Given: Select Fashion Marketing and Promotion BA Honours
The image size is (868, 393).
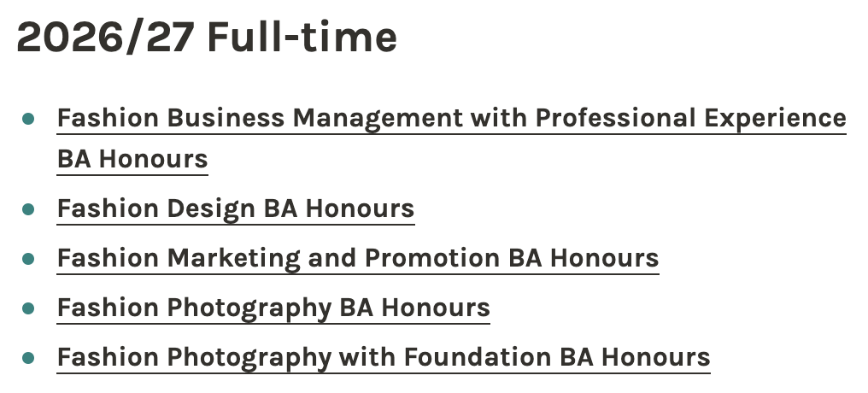Looking at the screenshot, I should click(357, 258).
